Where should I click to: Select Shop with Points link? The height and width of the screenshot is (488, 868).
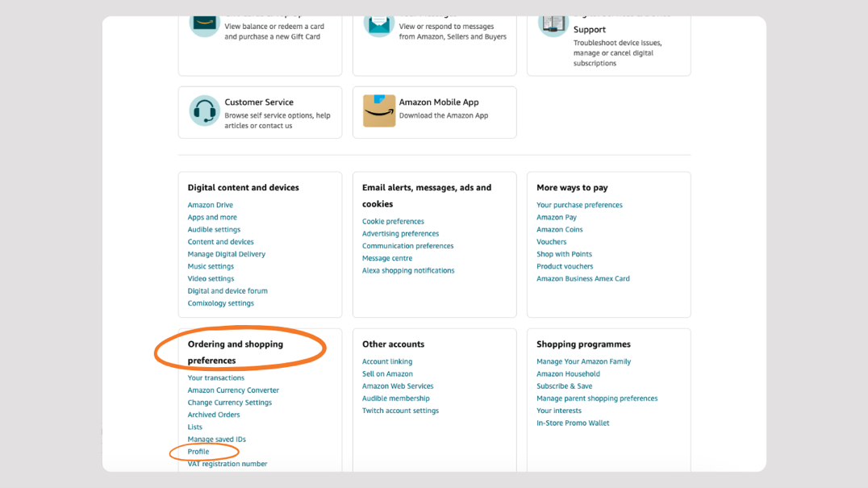click(564, 254)
